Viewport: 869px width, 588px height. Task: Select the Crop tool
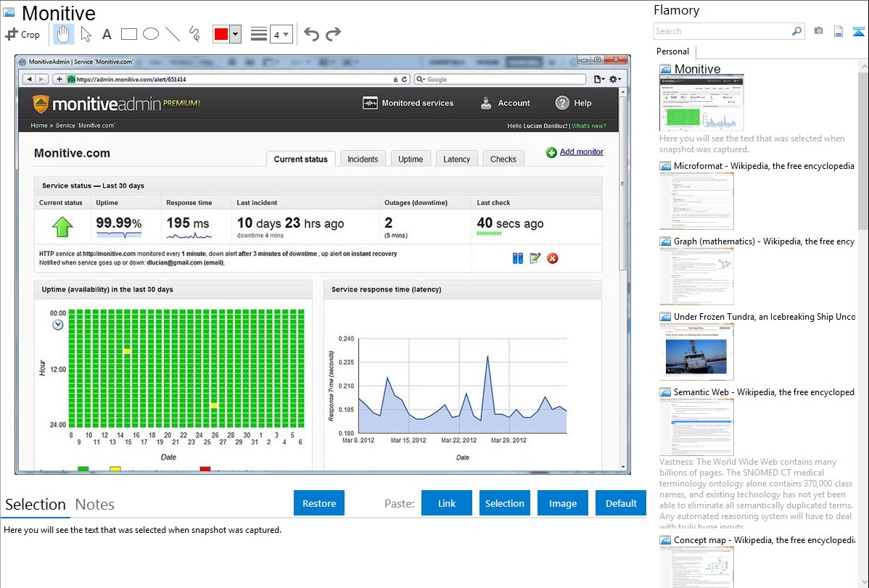pos(22,34)
